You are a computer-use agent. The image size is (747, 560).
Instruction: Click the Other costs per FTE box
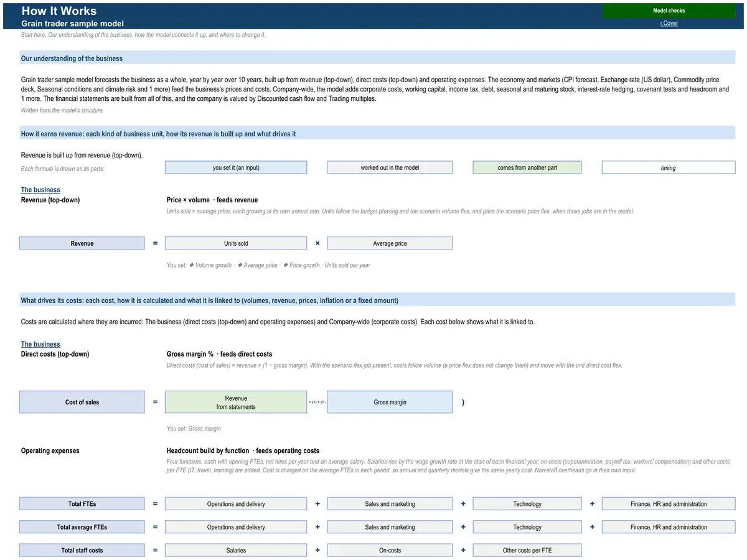pos(527,550)
